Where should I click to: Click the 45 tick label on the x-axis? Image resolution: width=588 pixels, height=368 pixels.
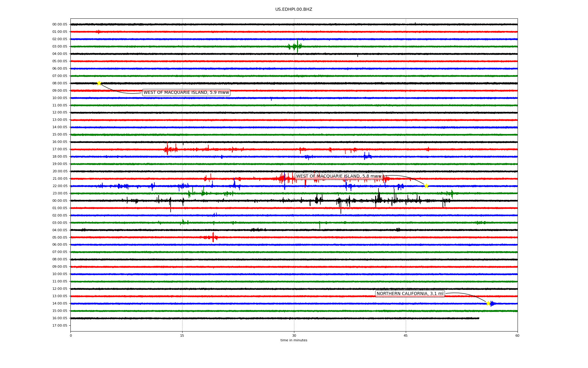pyautogui.click(x=406, y=335)
